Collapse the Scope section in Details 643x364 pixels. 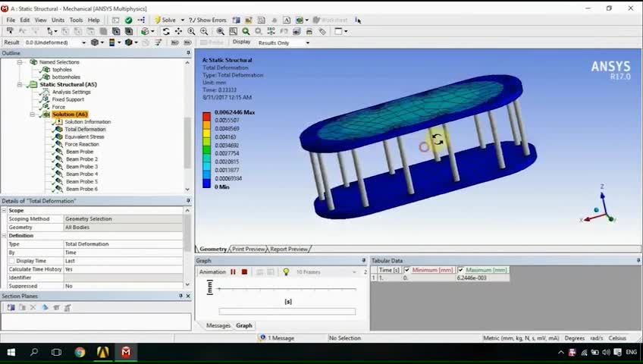point(4,210)
